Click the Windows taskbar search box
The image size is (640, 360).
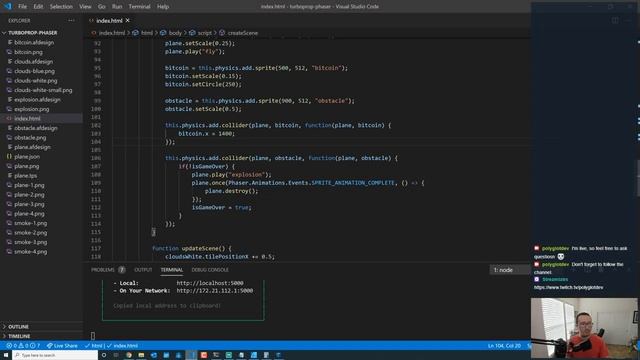(x=55, y=355)
